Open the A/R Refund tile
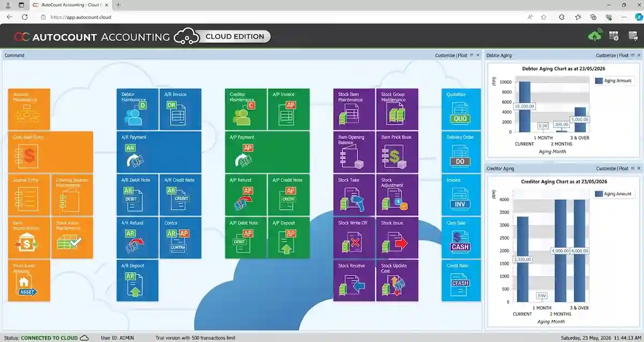The image size is (644, 342). tap(137, 238)
